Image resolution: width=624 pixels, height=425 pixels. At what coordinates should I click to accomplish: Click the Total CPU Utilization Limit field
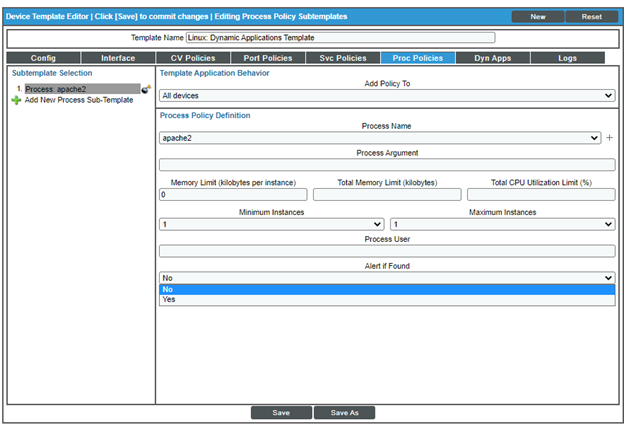tap(541, 195)
